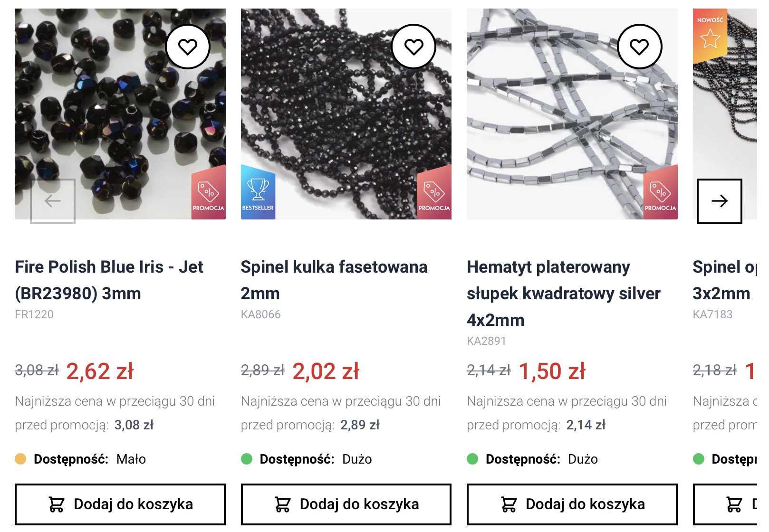Click the Bestseller trophy badge
This screenshot has width=769, height=532.
(x=258, y=192)
